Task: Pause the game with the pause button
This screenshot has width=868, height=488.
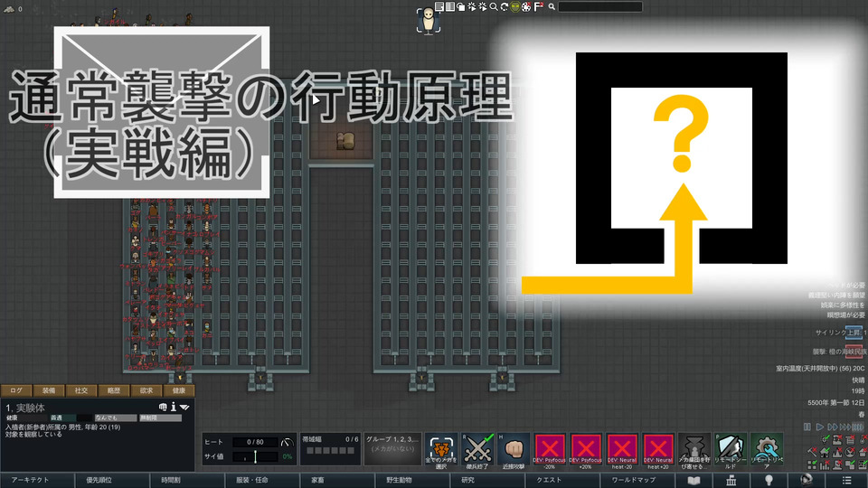Action: 807,427
